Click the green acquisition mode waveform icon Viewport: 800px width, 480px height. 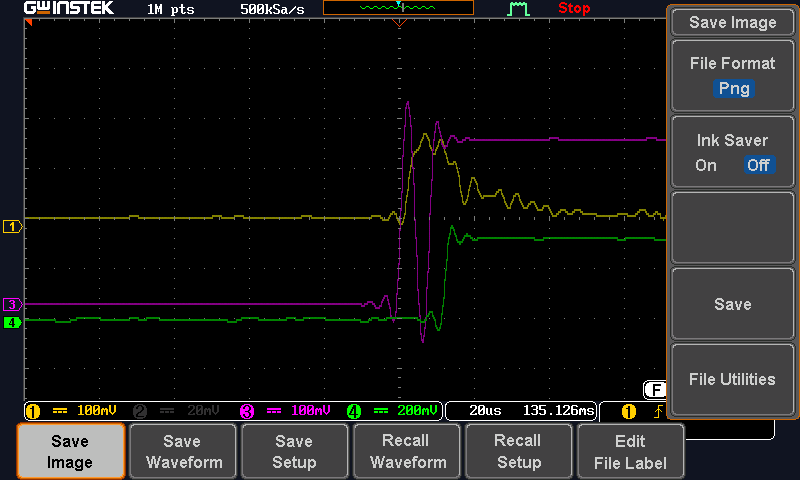click(x=518, y=9)
